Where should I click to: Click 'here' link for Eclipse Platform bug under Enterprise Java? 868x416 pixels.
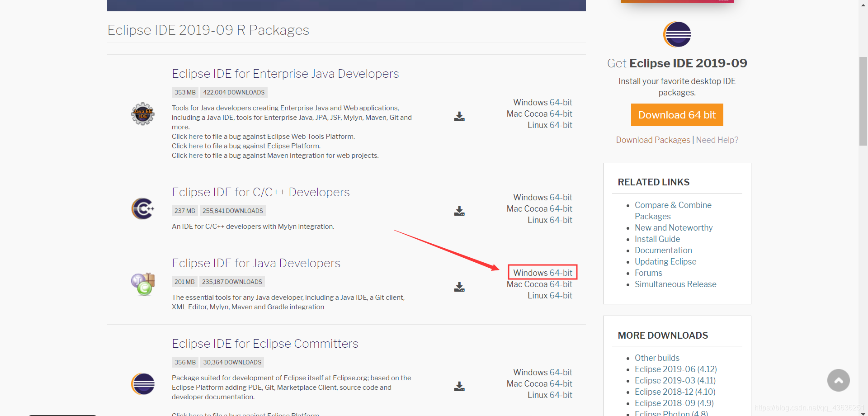[x=196, y=146]
